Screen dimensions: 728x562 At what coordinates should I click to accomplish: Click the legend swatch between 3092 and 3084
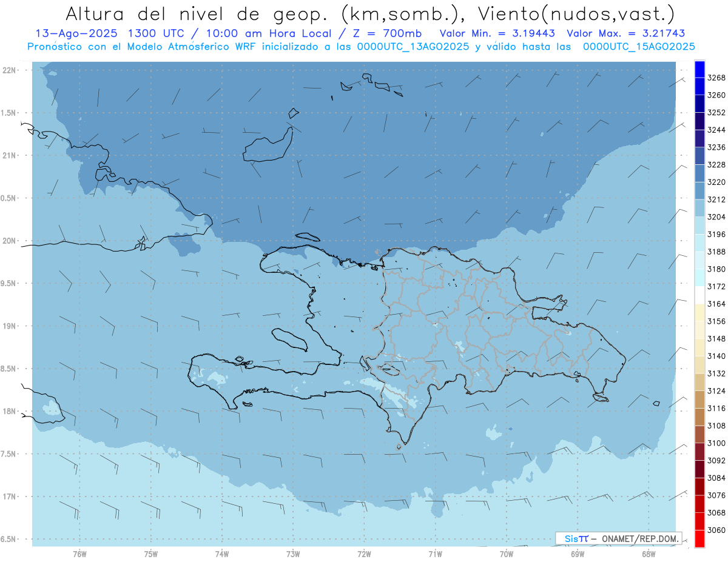coord(699,469)
